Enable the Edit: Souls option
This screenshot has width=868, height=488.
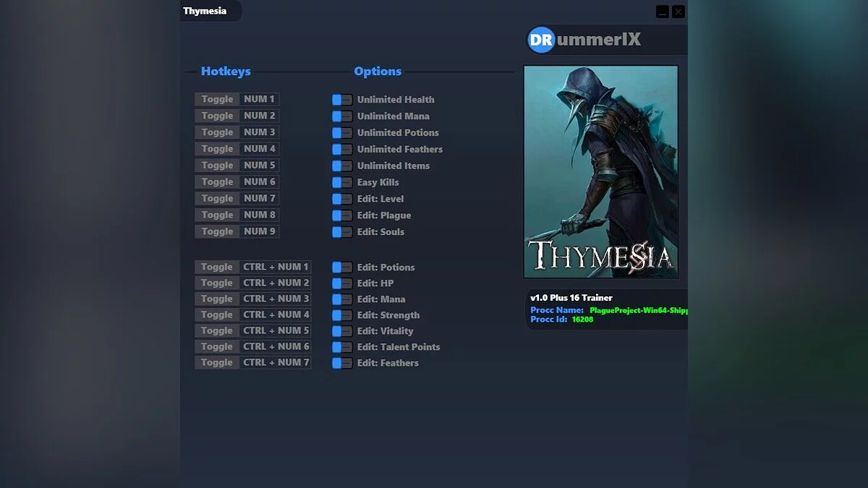click(x=341, y=231)
